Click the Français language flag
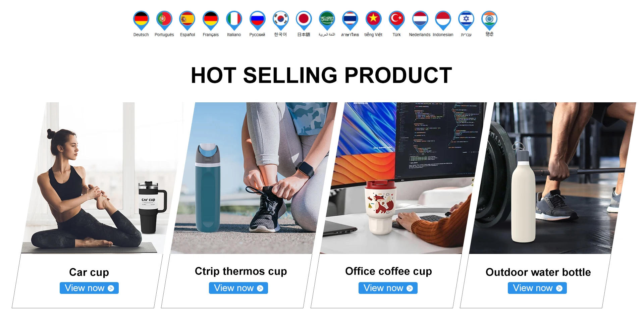This screenshot has height=316, width=644. tap(211, 20)
